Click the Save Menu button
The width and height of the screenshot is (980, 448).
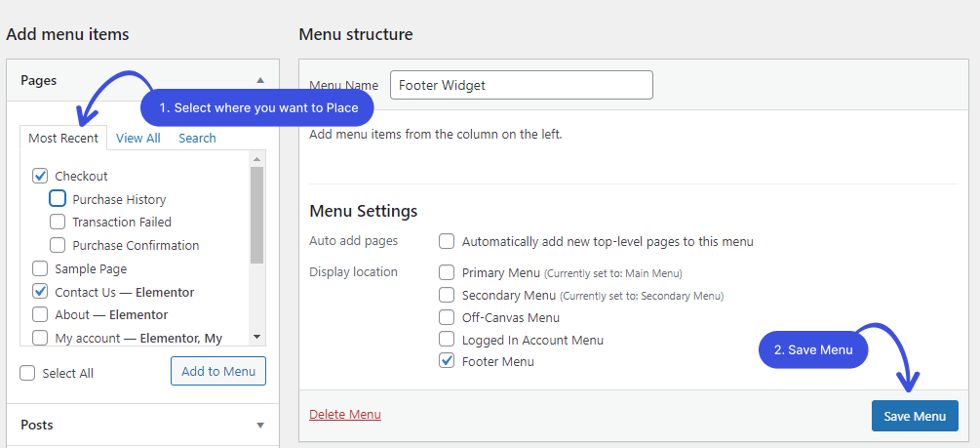coord(915,416)
